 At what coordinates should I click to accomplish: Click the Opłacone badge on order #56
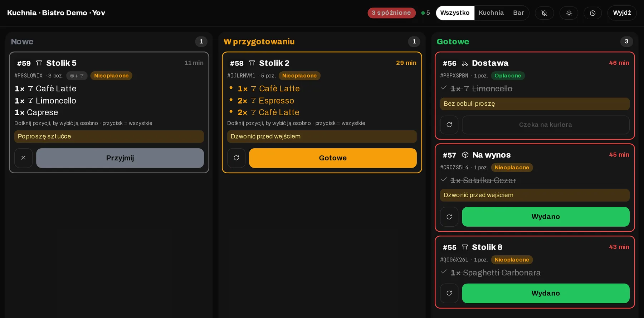pos(508,76)
